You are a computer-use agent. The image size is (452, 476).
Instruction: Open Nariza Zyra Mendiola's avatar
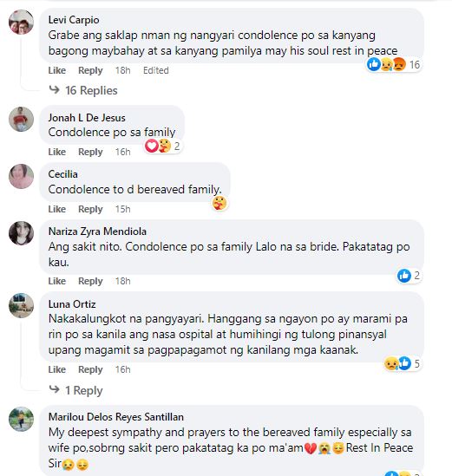(22, 233)
